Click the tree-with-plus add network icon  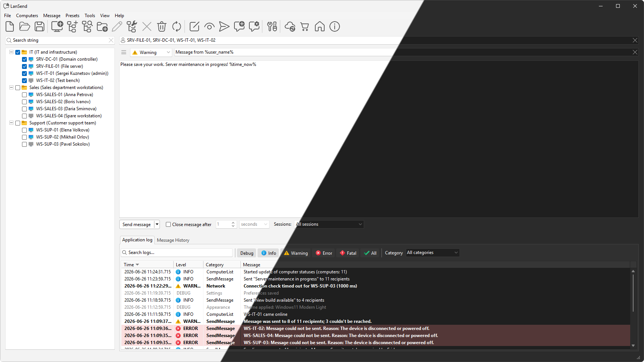[72, 26]
